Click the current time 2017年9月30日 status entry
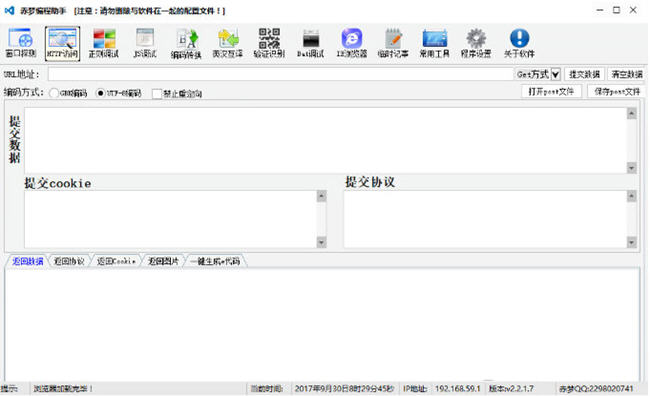Image resolution: width=650 pixels, height=396 pixels. (344, 389)
